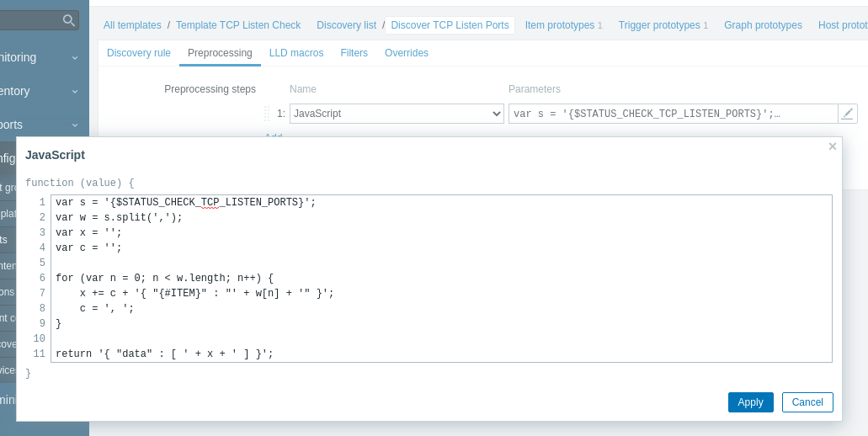The width and height of the screenshot is (868, 436).
Task: View the Trigger prototypes link
Action: 658,25
